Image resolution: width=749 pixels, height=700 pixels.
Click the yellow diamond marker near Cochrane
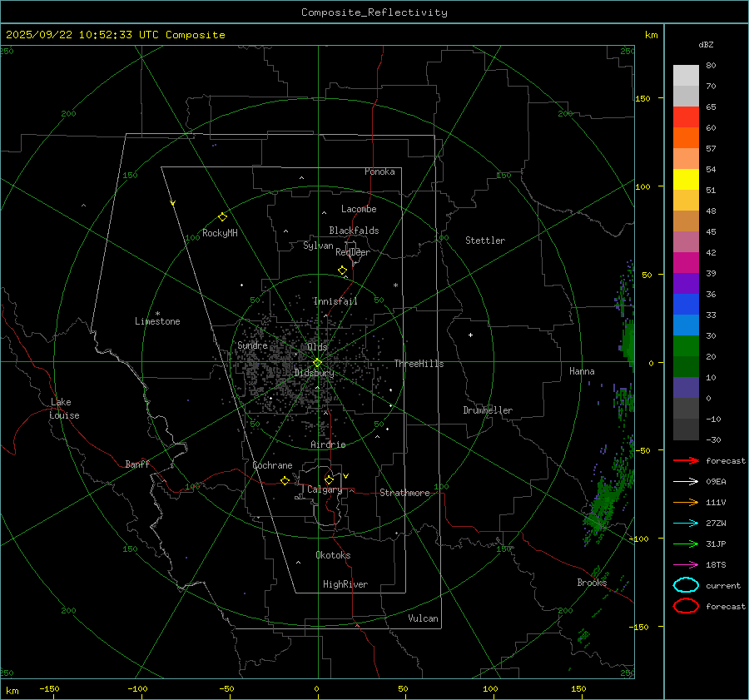[x=285, y=481]
